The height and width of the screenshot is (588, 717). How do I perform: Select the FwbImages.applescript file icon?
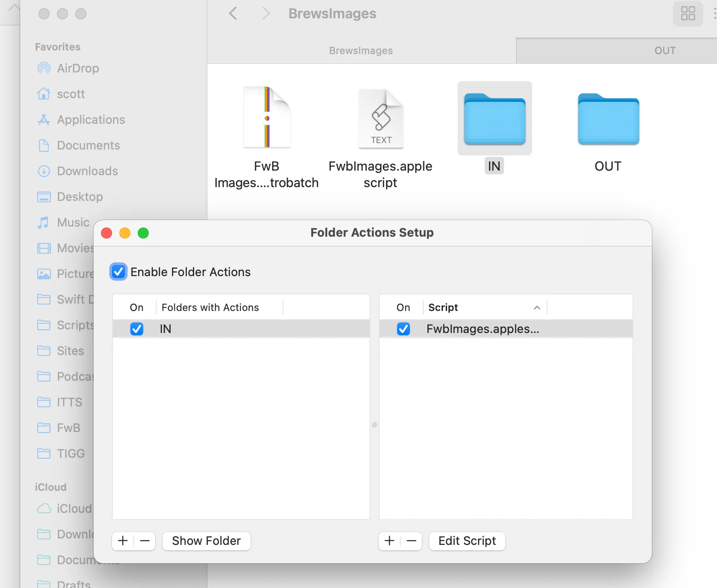pyautogui.click(x=380, y=118)
